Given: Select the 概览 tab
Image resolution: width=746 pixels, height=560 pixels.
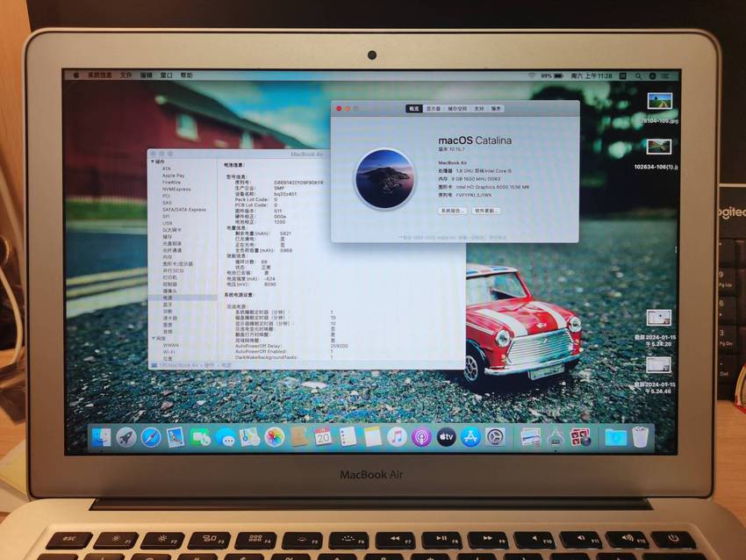Looking at the screenshot, I should click(414, 109).
